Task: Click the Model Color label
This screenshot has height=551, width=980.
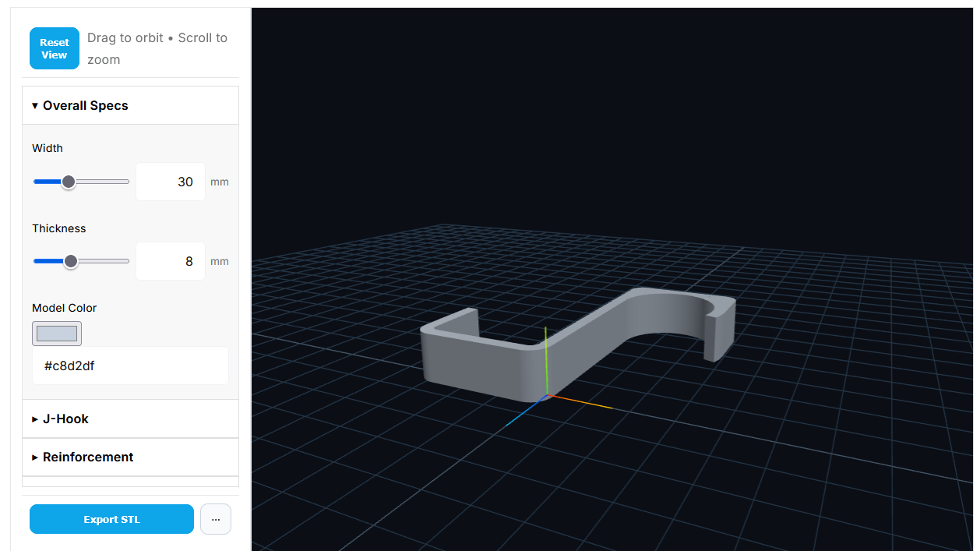Action: pos(65,308)
